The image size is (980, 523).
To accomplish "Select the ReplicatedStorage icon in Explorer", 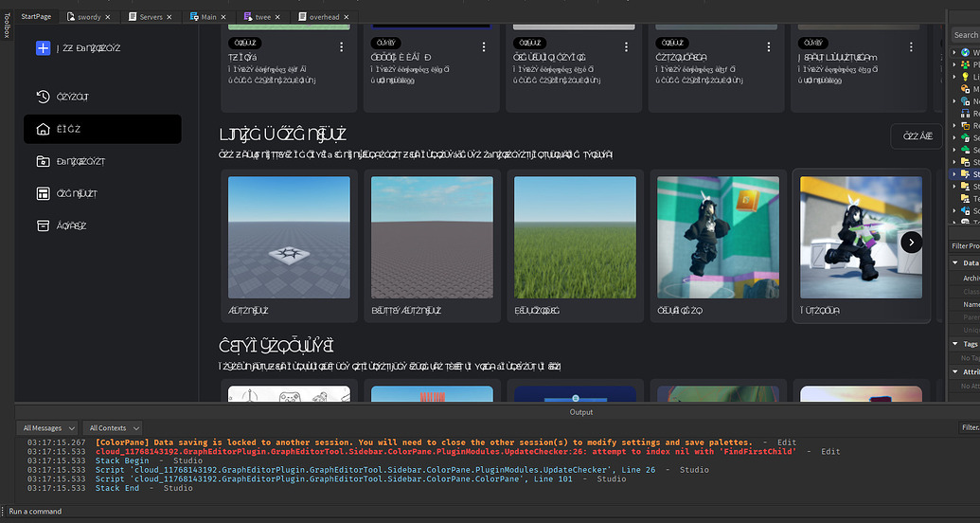I will (x=966, y=126).
